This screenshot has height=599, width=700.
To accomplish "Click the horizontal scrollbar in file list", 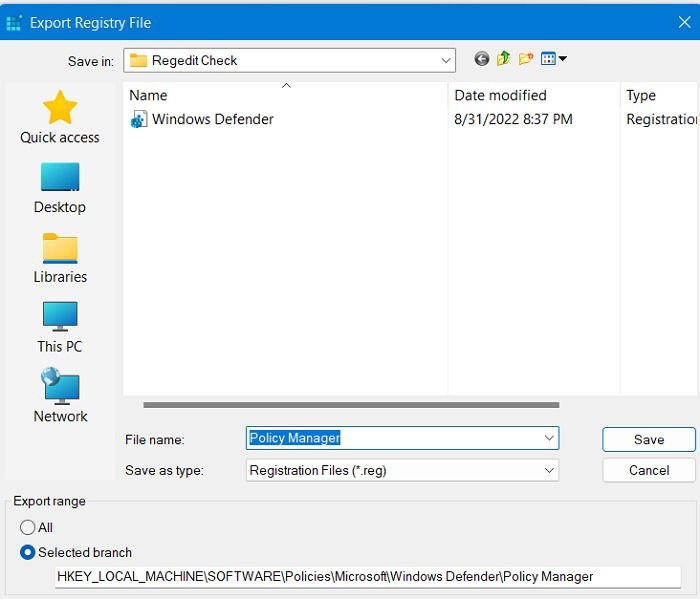I will 351,405.
